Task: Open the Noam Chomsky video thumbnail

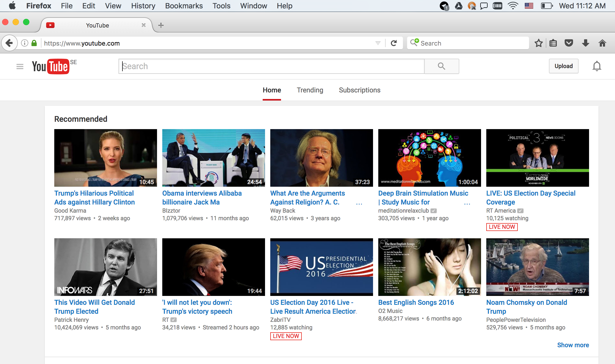Action: click(x=537, y=267)
